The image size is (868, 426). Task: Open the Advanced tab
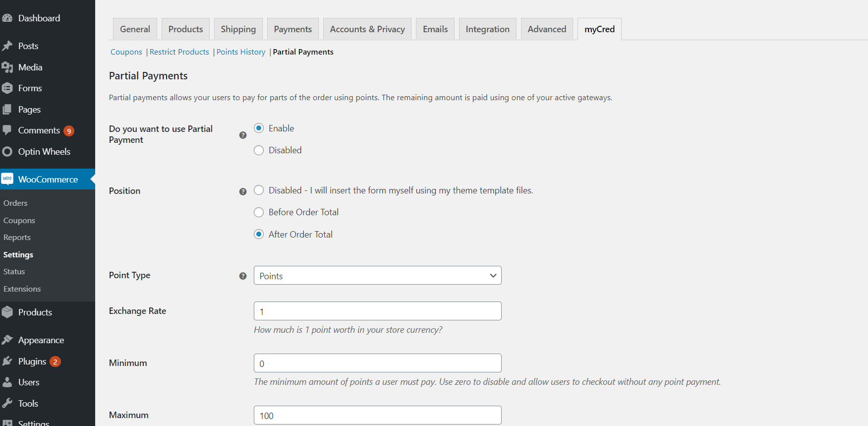(x=547, y=29)
